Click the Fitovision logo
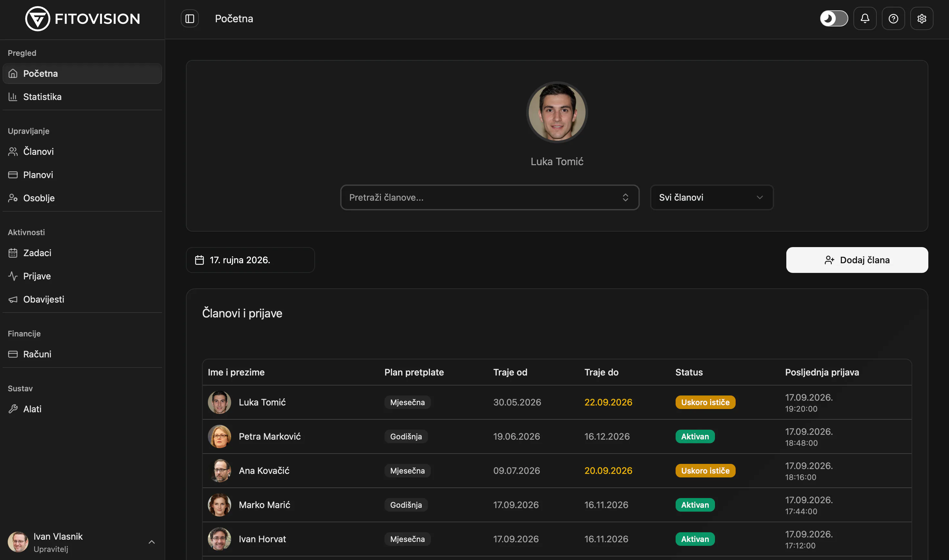 82,18
